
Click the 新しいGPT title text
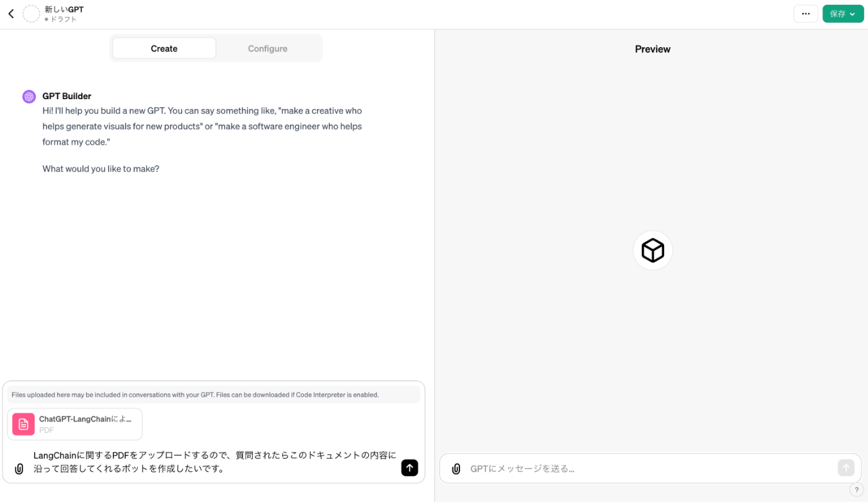pyautogui.click(x=64, y=9)
